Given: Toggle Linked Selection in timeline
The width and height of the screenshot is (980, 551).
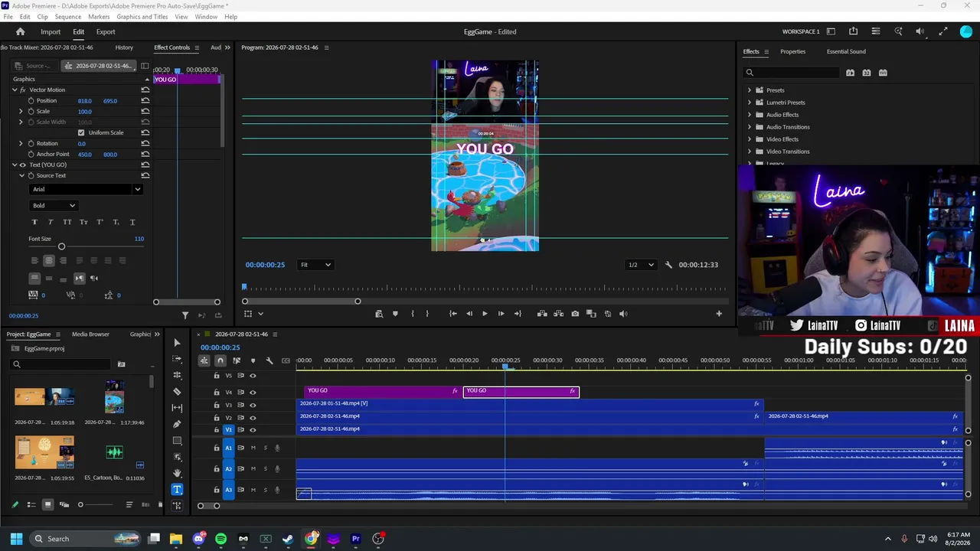Looking at the screenshot, I should point(237,360).
